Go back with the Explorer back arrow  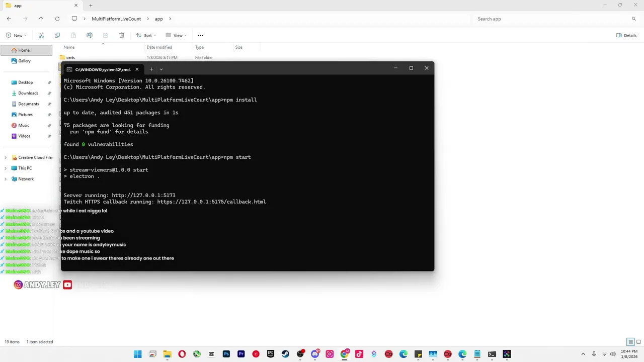point(9,19)
